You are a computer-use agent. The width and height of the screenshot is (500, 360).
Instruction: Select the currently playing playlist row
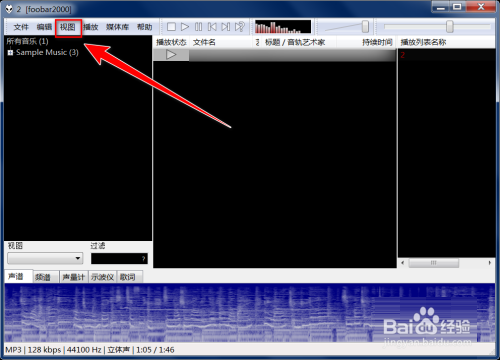tap(275, 55)
